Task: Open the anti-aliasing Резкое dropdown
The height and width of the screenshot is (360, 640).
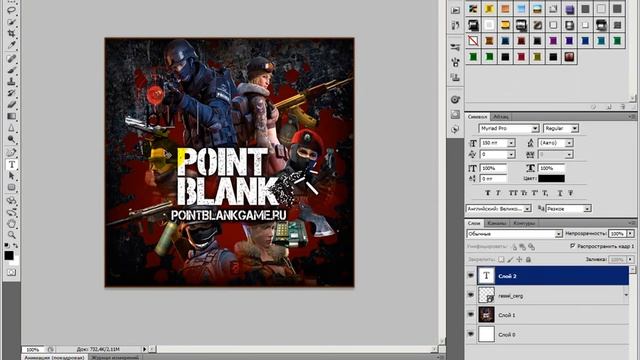Action: click(587, 209)
